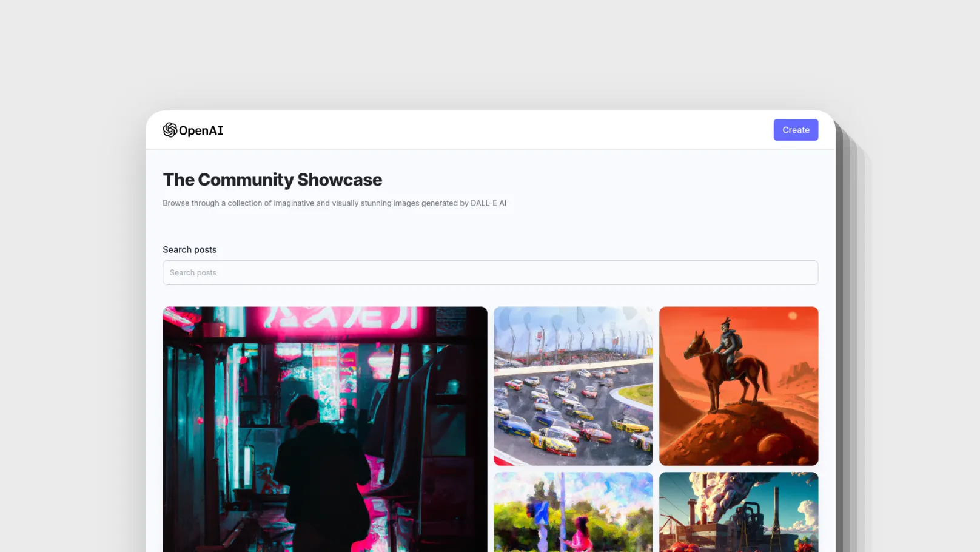Viewport: 980px width, 552px height.
Task: Click The Community Showcase heading
Action: [272, 180]
